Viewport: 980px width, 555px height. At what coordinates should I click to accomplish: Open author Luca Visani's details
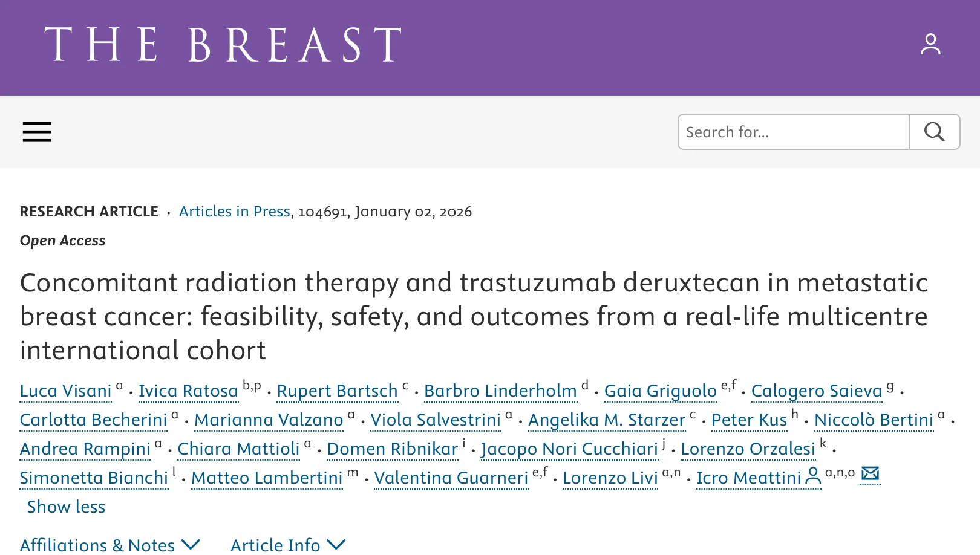click(66, 391)
